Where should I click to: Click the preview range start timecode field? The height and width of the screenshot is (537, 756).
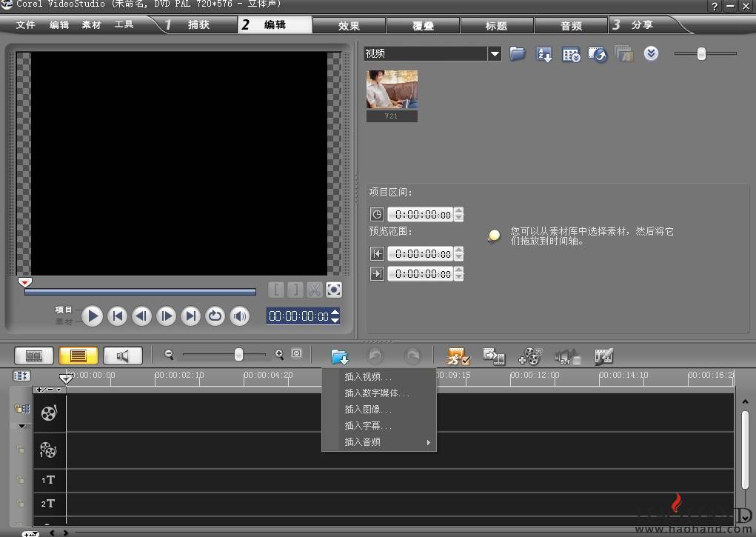[421, 254]
